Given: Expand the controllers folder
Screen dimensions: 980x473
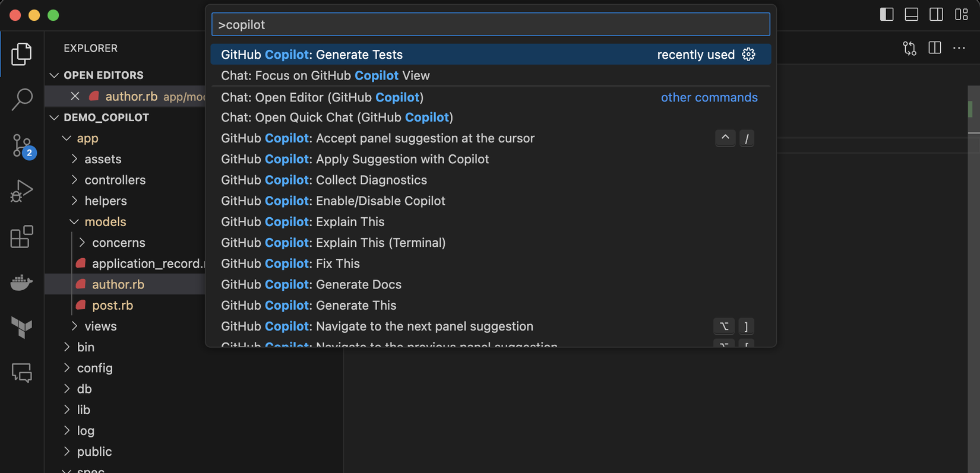Looking at the screenshot, I should [74, 180].
